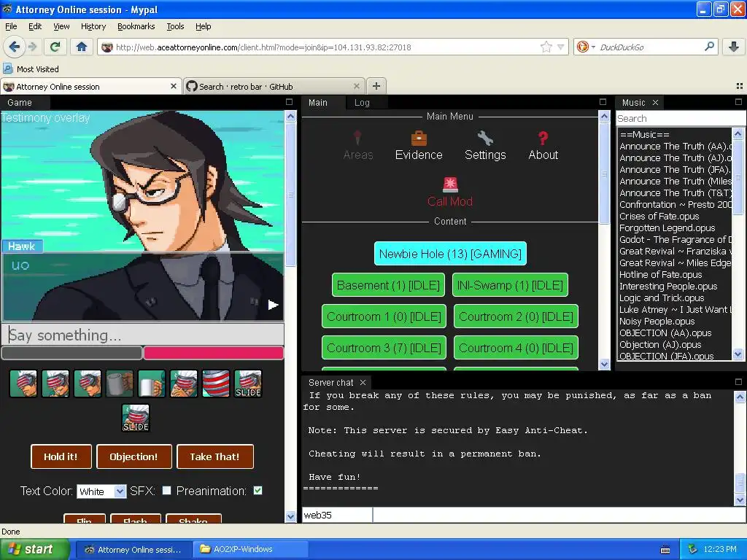The height and width of the screenshot is (560, 747).
Task: Click the browser Forward arrow
Action: click(x=32, y=47)
